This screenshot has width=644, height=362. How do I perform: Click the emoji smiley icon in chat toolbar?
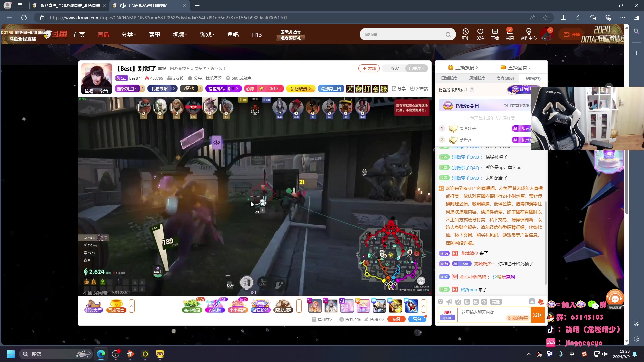[x=441, y=302]
